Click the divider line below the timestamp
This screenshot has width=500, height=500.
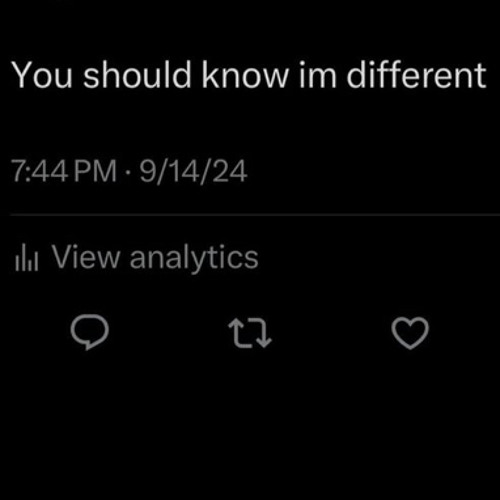click(x=255, y=216)
